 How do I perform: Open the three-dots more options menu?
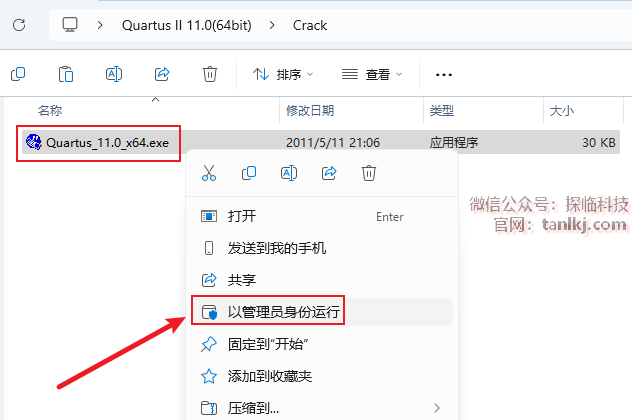[x=444, y=75]
